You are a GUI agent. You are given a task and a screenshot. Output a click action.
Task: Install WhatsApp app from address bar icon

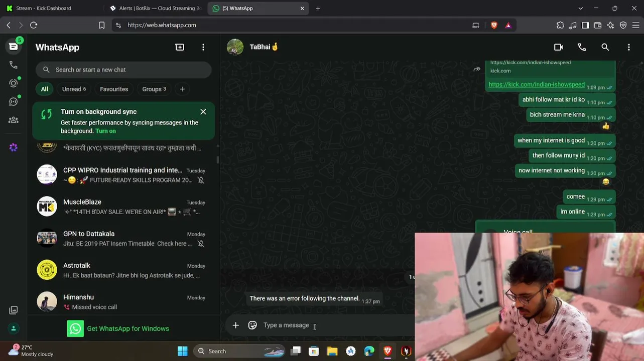click(476, 25)
